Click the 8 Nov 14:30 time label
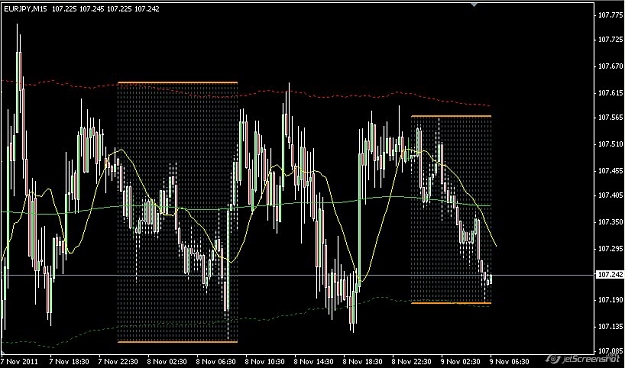 tap(314, 362)
